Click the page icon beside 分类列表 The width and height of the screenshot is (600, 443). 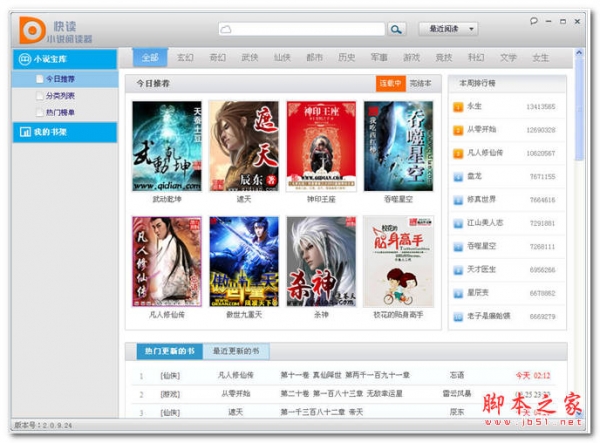point(39,96)
